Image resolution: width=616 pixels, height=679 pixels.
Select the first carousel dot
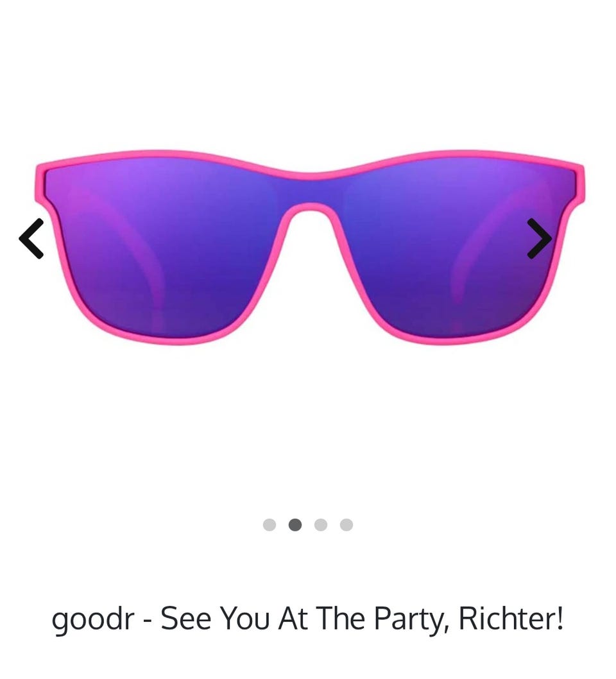269,525
